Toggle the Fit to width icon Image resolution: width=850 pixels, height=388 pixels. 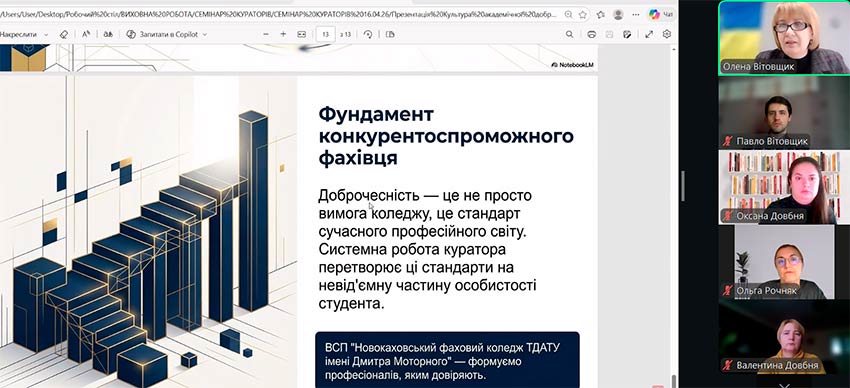coord(301,34)
